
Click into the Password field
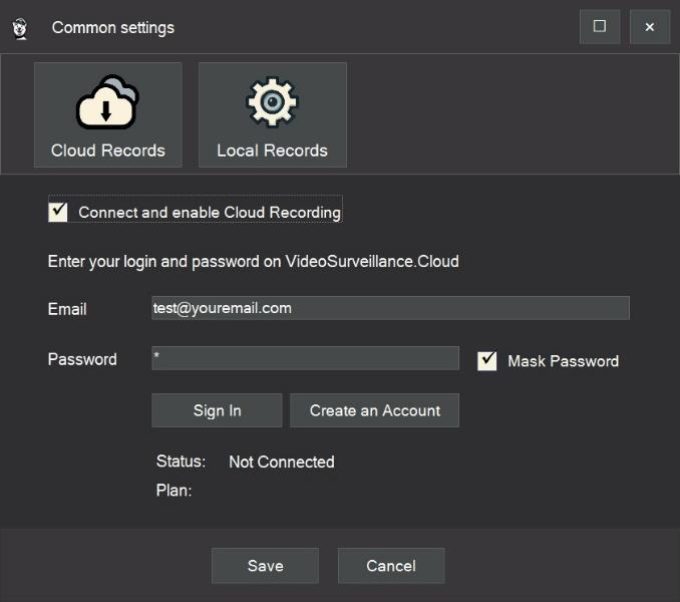click(x=305, y=358)
